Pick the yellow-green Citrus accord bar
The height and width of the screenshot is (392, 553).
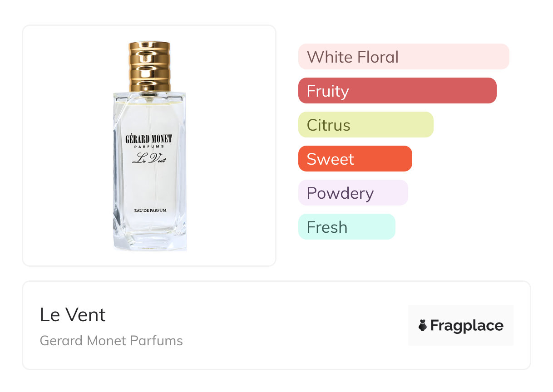click(x=365, y=125)
